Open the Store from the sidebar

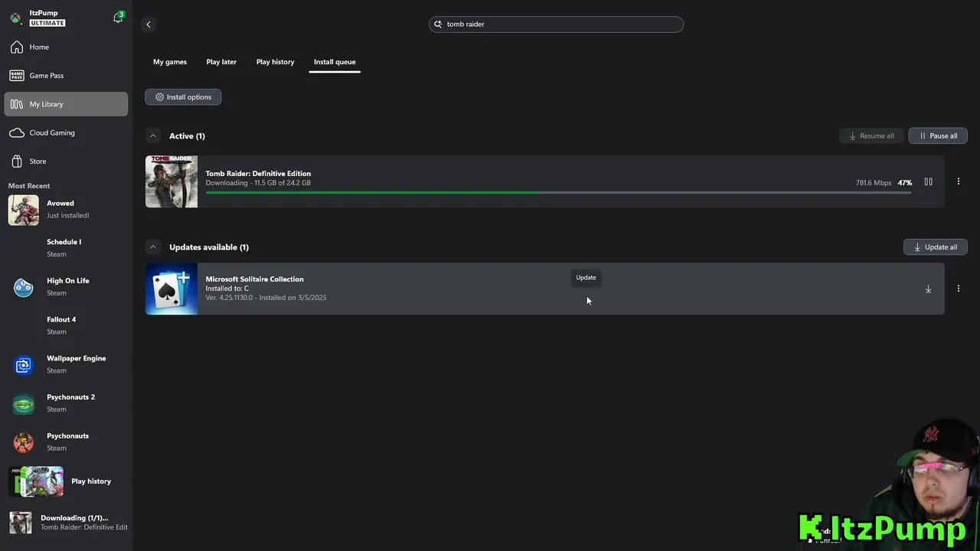click(x=38, y=161)
